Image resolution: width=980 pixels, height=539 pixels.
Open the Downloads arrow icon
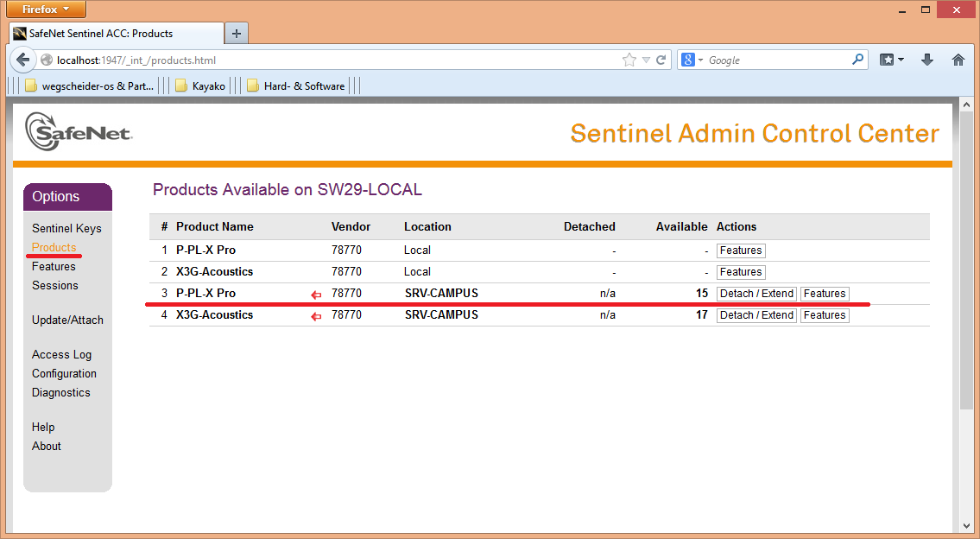(x=927, y=60)
